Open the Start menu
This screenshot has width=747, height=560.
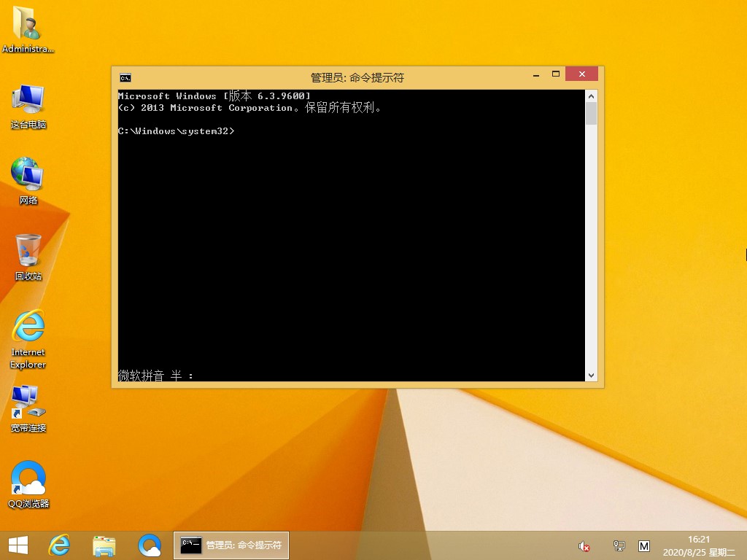click(x=15, y=545)
